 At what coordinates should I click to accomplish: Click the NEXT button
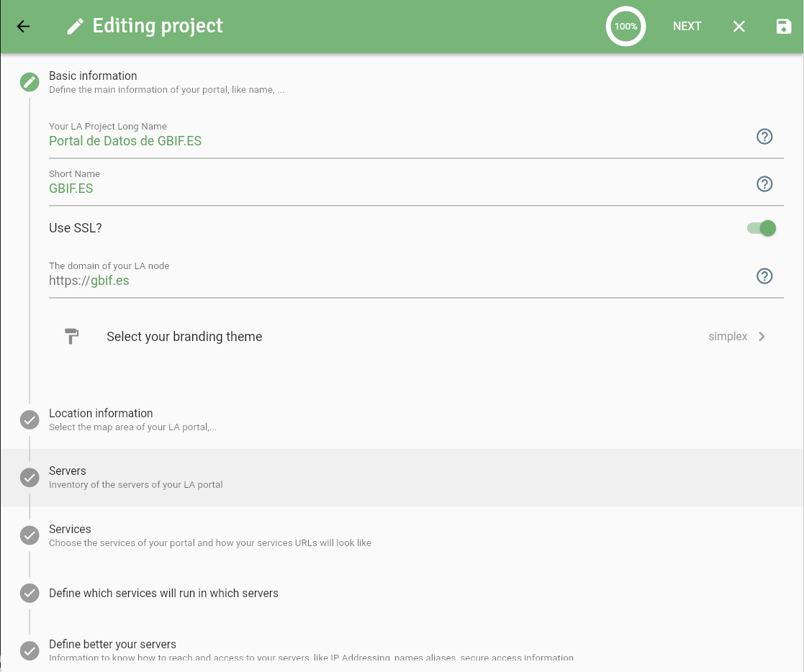click(x=687, y=26)
